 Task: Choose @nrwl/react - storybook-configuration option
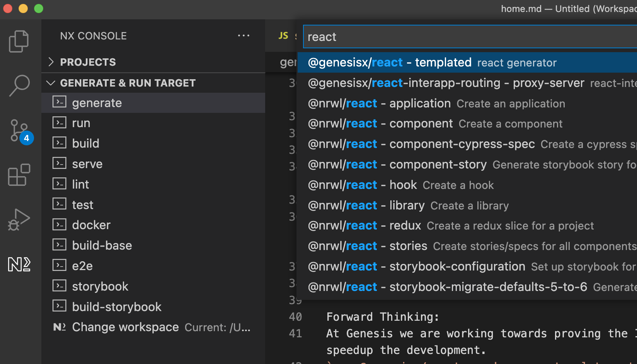pos(467,267)
